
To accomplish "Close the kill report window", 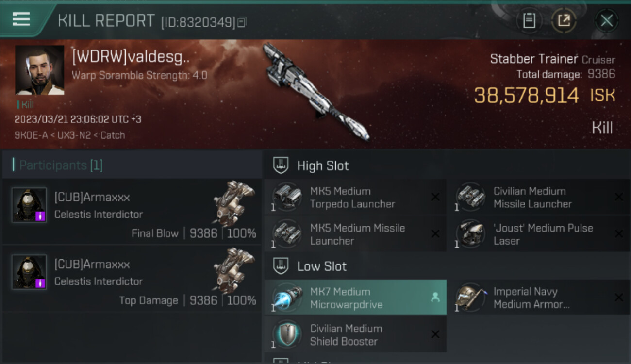I will pyautogui.click(x=607, y=20).
